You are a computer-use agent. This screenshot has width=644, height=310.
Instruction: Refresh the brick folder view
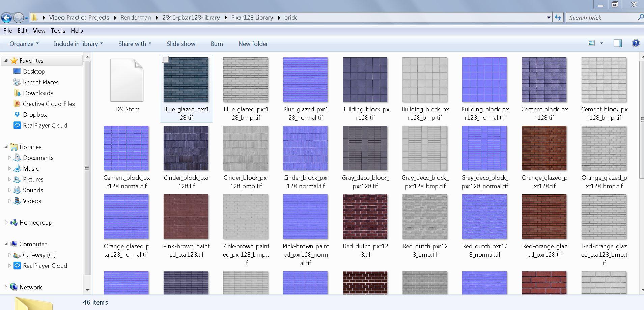click(x=558, y=18)
